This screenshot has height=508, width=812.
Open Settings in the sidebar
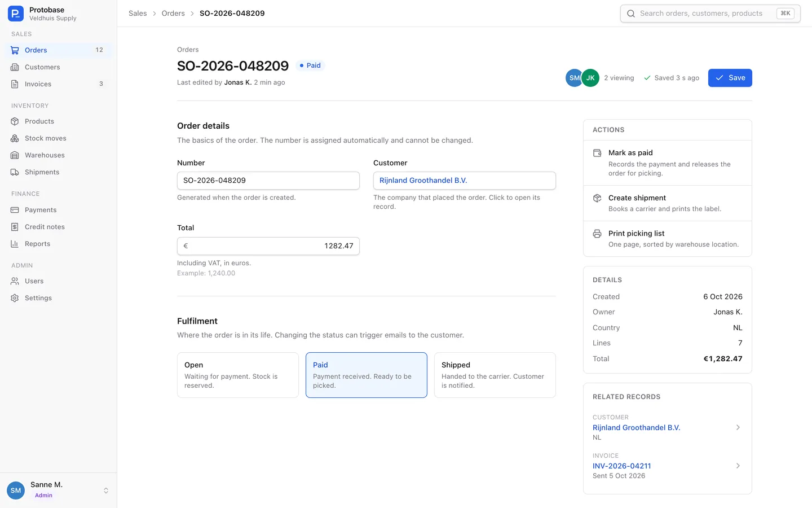[x=59, y=298]
